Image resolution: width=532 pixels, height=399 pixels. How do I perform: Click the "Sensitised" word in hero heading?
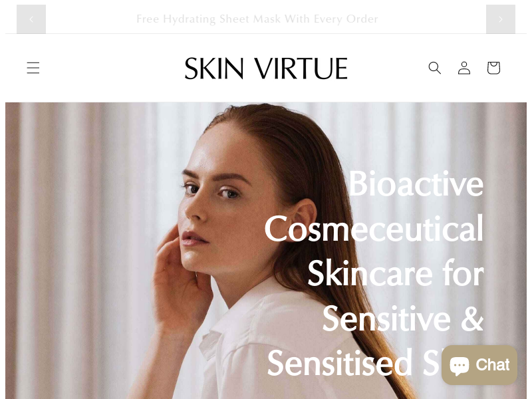pyautogui.click(x=340, y=363)
